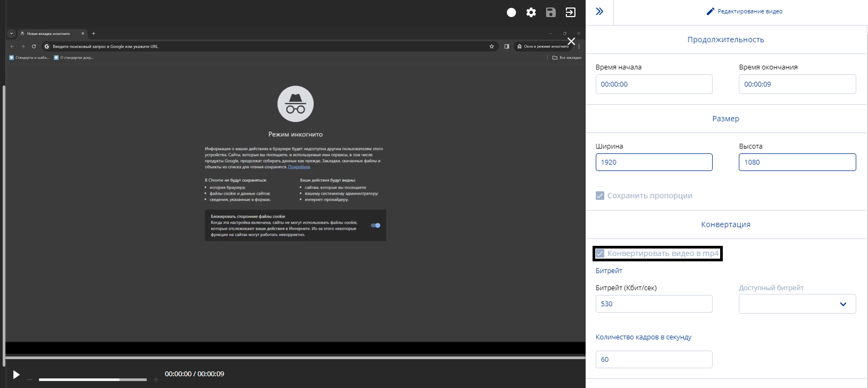
Task: Toggle Конвертировать видео в mp4 checkbox
Action: click(x=600, y=253)
